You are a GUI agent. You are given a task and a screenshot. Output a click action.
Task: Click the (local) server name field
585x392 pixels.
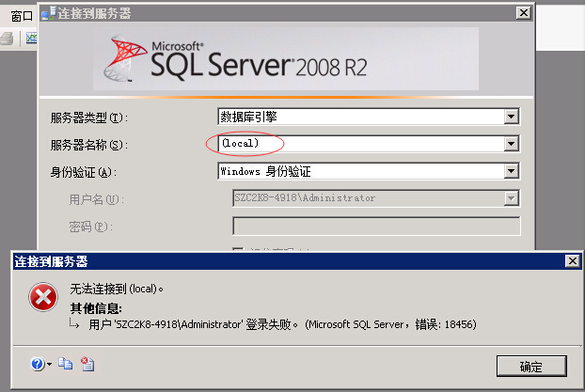[357, 144]
